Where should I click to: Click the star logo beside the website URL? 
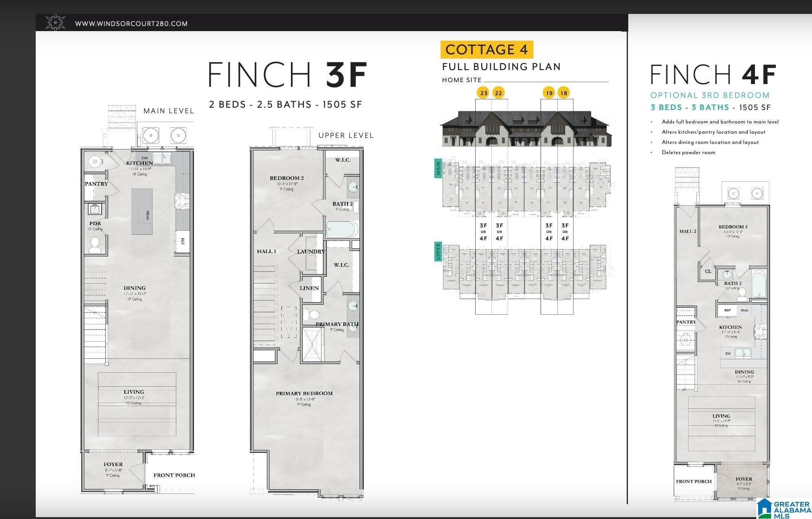click(x=55, y=23)
